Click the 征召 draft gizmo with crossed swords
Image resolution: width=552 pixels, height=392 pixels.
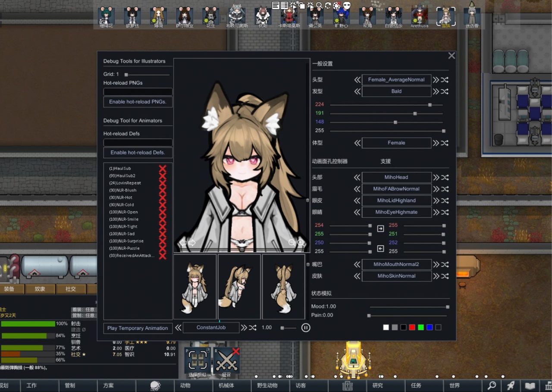point(226,360)
